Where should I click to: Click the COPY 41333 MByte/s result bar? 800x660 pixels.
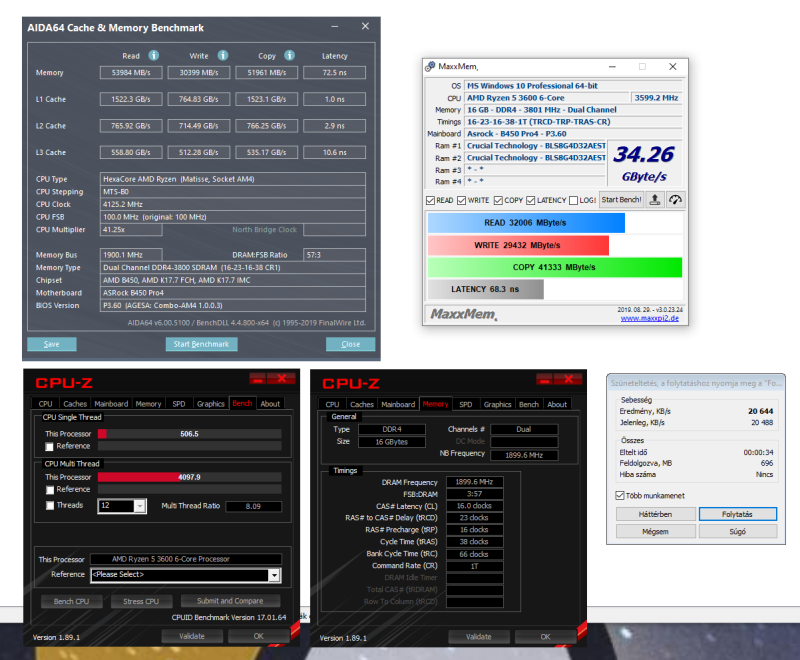coord(555,267)
